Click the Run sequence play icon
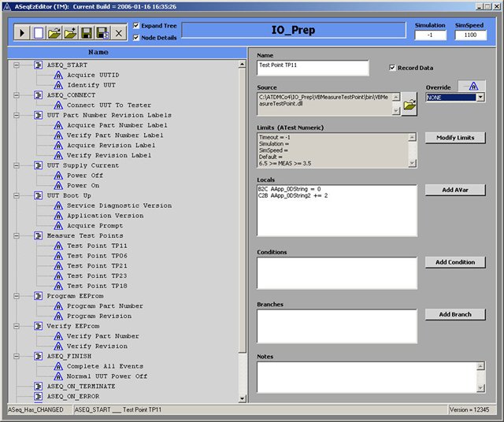This screenshot has height=422, width=504. click(x=22, y=32)
